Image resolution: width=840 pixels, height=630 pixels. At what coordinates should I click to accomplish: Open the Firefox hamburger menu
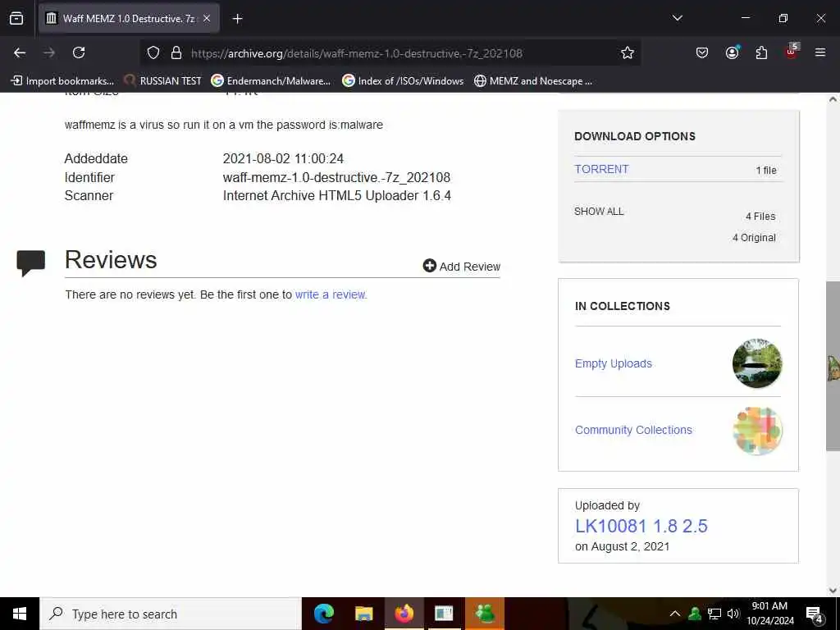[820, 52]
